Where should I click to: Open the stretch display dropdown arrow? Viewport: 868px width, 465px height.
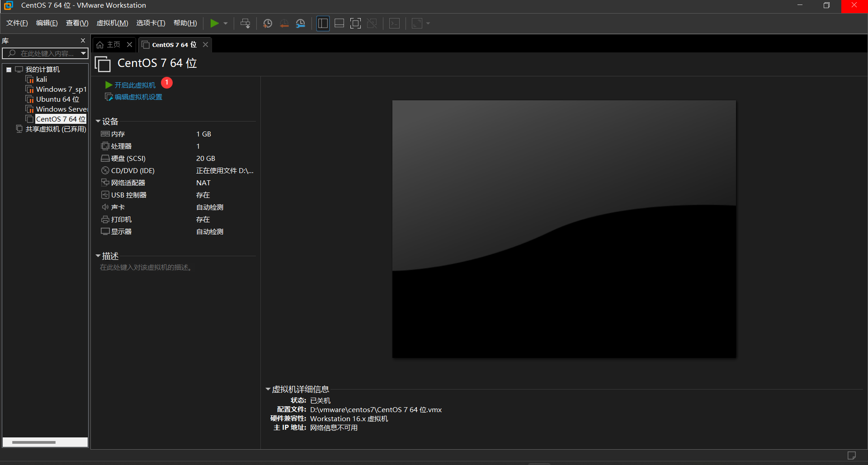click(428, 23)
